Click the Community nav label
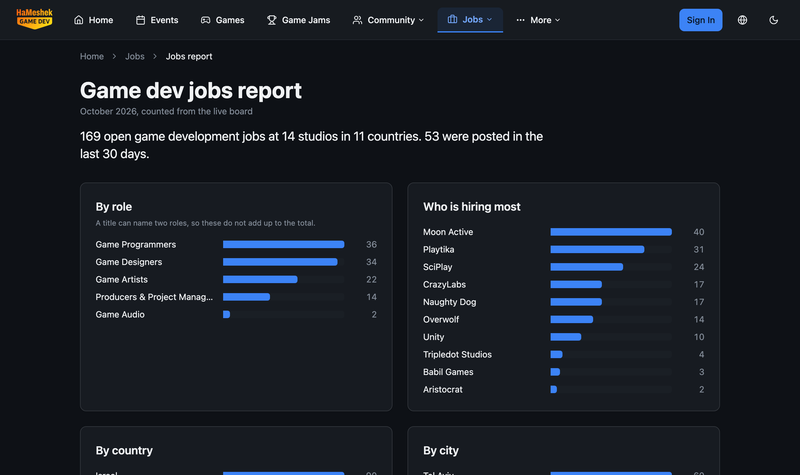800x475 pixels. 391,20
